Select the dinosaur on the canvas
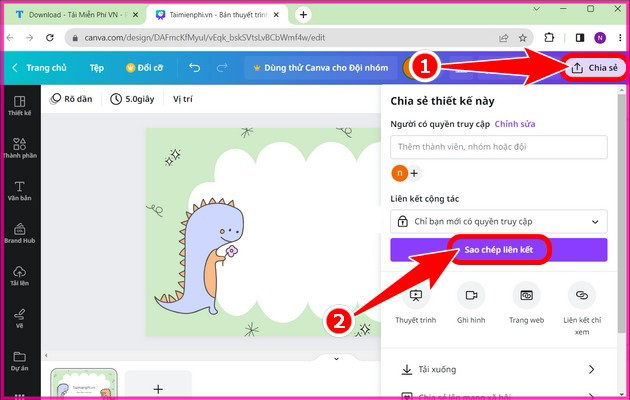This screenshot has height=400, width=630. (200, 258)
